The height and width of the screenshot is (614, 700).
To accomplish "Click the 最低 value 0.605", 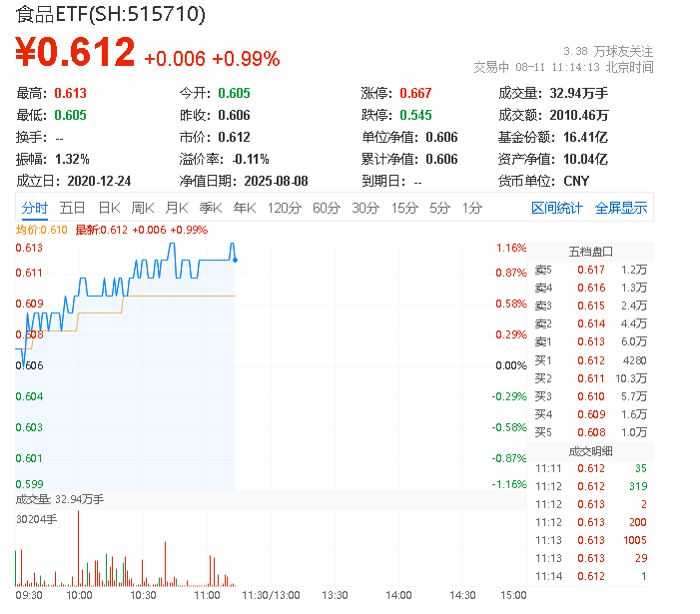I will [70, 115].
